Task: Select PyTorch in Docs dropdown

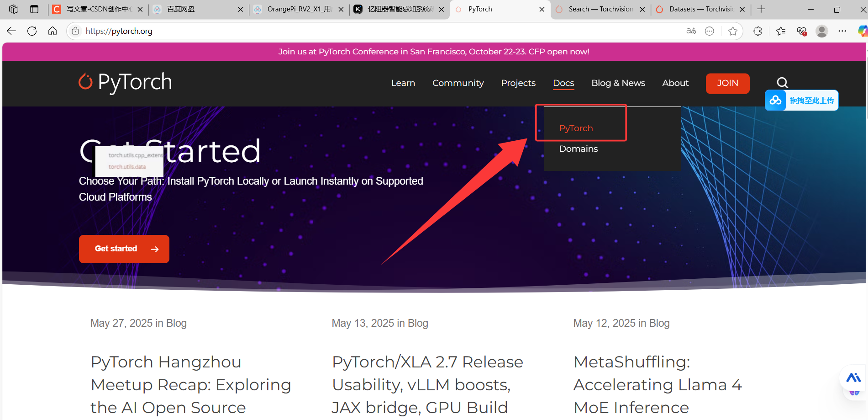Action: click(576, 128)
